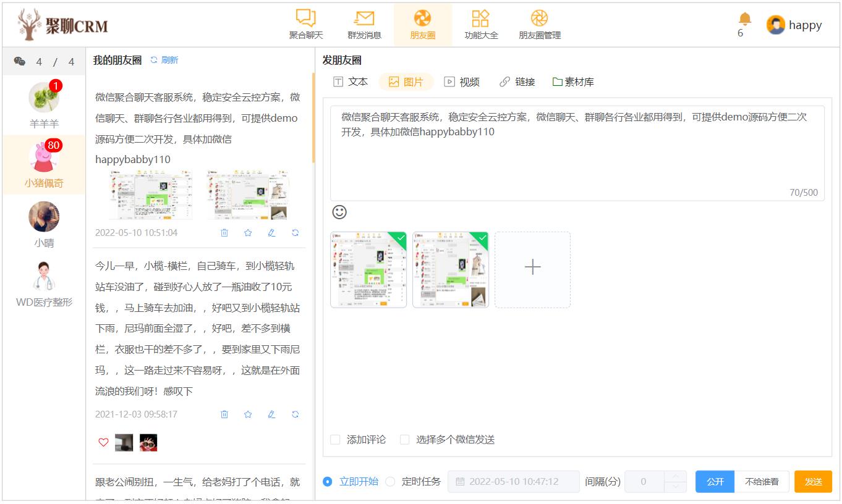Enable the 选择多个微信发送 checkbox
The image size is (842, 504).
(405, 440)
